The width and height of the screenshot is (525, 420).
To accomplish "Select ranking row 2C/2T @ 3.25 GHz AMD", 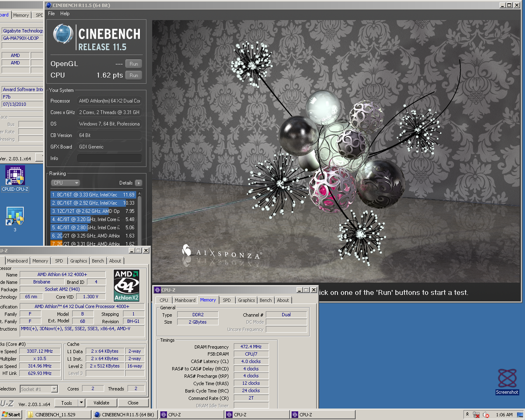I will [x=93, y=236].
